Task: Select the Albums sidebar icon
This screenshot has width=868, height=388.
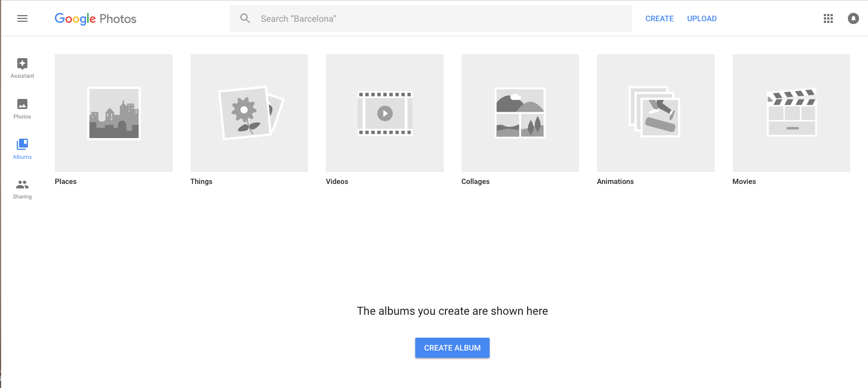Action: pos(22,144)
